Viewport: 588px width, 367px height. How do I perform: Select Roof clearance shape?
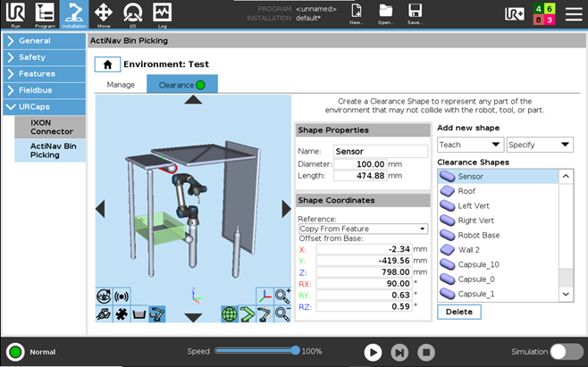coord(498,191)
